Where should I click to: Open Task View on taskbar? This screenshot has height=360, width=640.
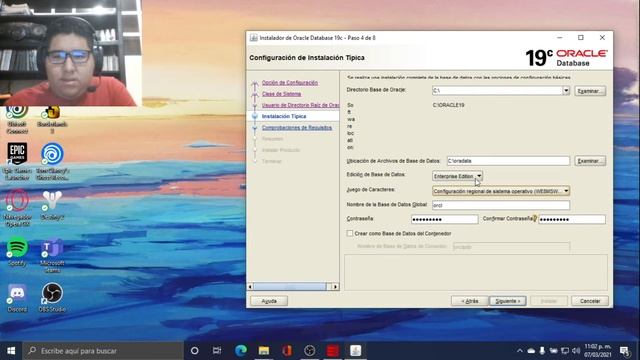click(217, 351)
